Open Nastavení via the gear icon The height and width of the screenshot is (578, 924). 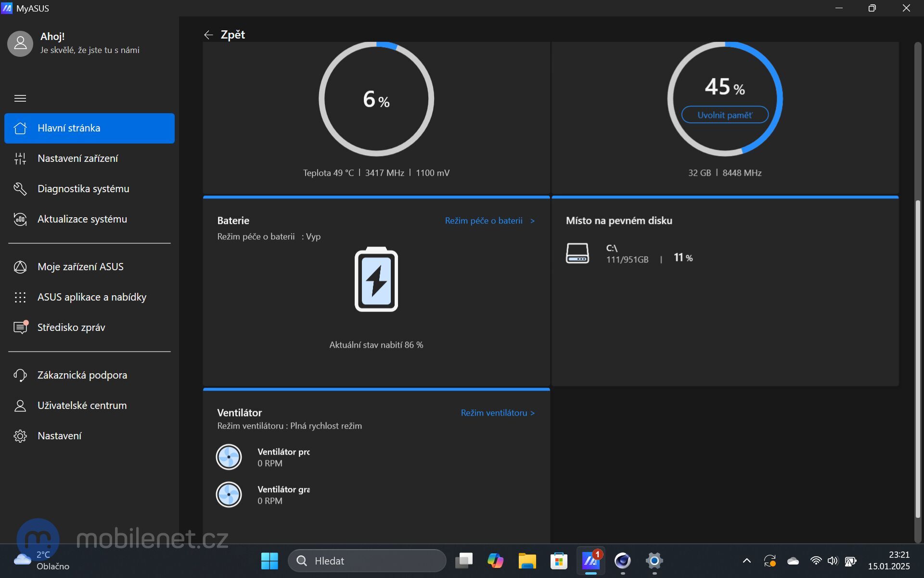click(x=20, y=435)
